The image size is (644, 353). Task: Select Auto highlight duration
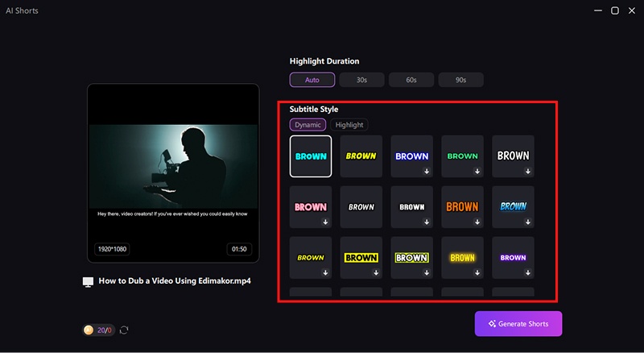(312, 80)
